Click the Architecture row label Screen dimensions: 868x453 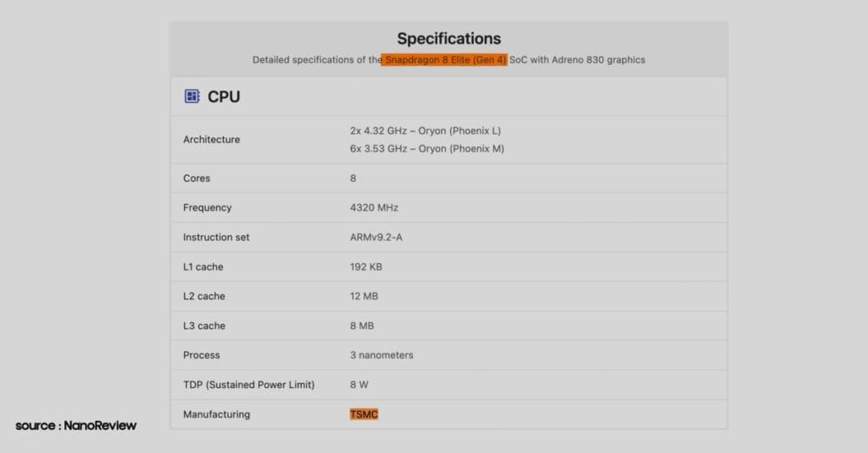coord(211,140)
